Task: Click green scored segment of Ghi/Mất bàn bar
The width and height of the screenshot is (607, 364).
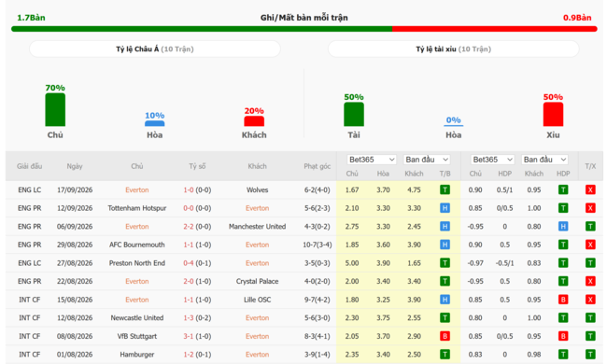Action: pyautogui.click(x=202, y=29)
